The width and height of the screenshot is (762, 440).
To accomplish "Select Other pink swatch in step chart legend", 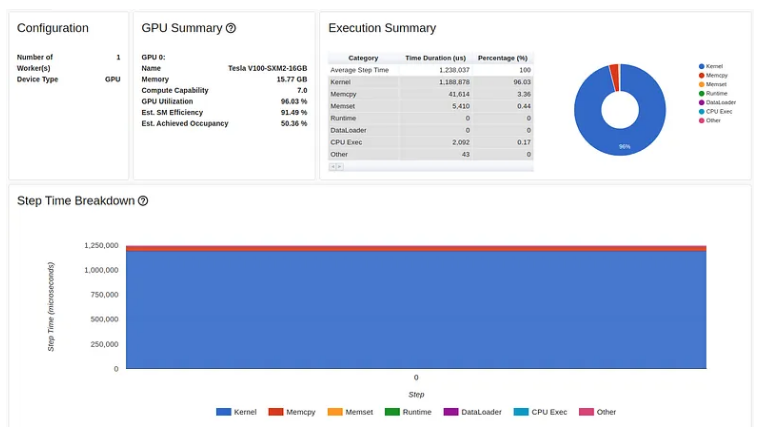I will tap(587, 412).
